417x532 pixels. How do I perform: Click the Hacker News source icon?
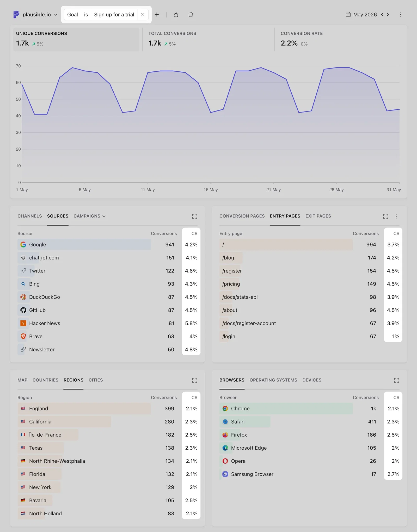click(23, 323)
